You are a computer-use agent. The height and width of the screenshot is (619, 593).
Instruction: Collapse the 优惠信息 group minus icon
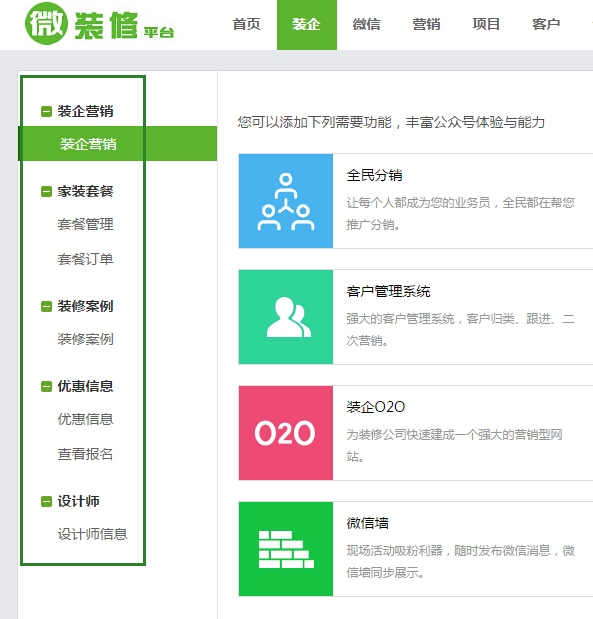pos(46,386)
